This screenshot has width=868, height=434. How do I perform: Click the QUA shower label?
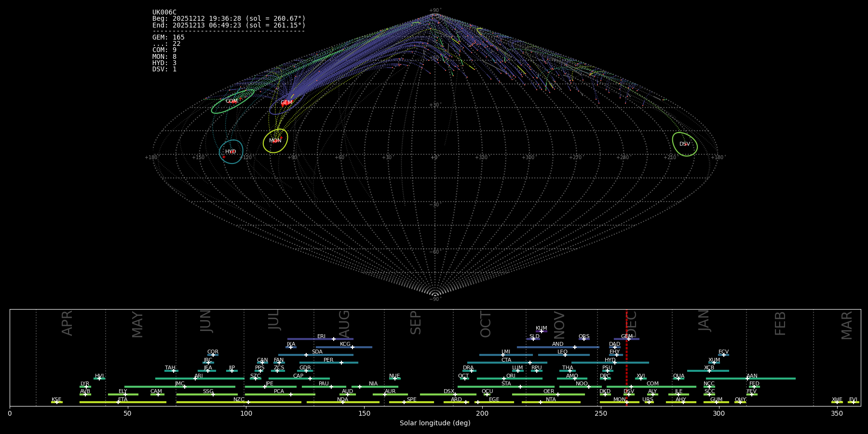coord(678,376)
